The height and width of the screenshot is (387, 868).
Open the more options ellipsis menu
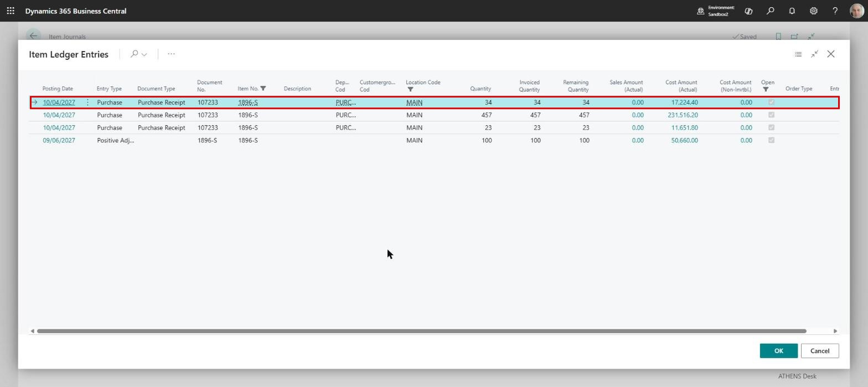[171, 54]
